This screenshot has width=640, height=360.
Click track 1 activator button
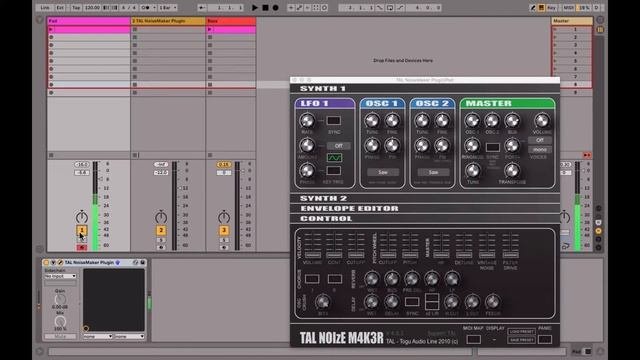(x=82, y=230)
